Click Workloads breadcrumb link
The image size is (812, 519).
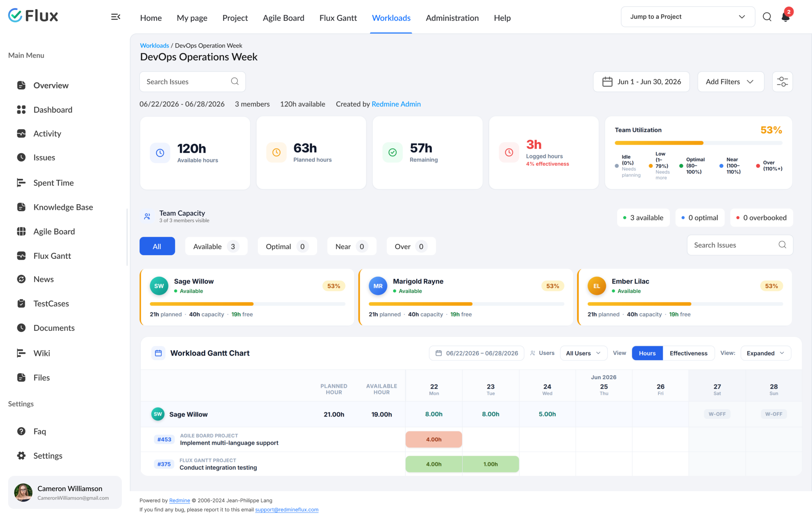(154, 46)
